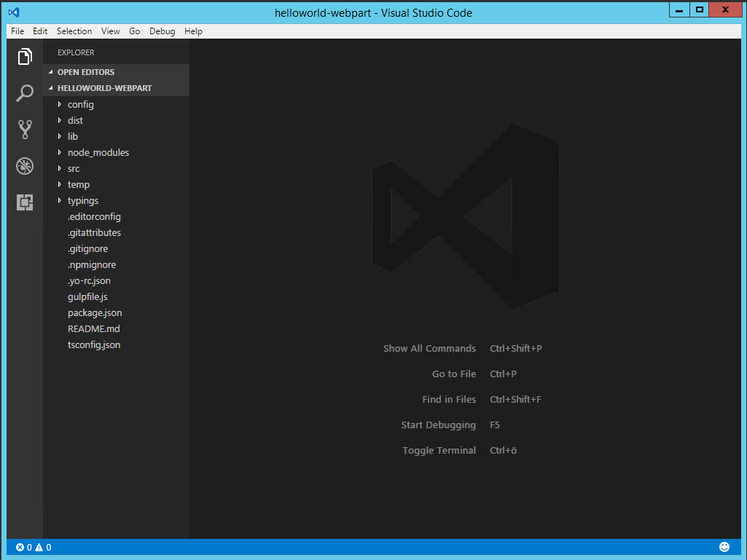Expand the temp folder arrow

pyautogui.click(x=60, y=184)
